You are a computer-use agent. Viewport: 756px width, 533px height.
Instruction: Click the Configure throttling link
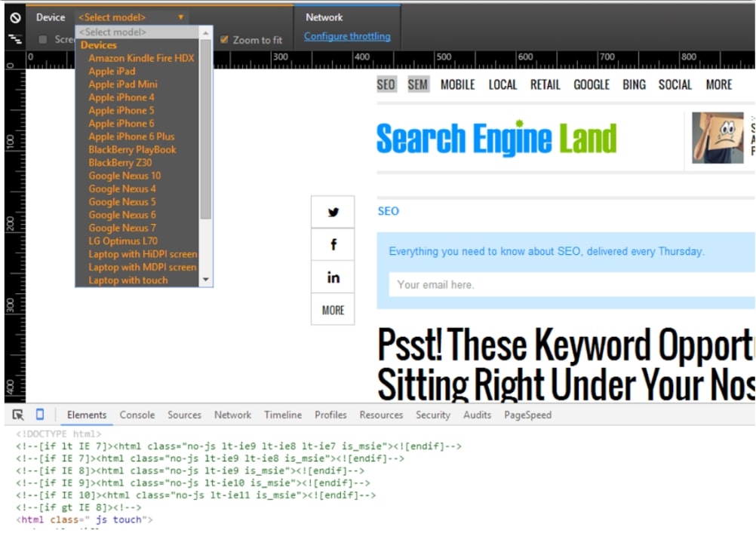[347, 36]
